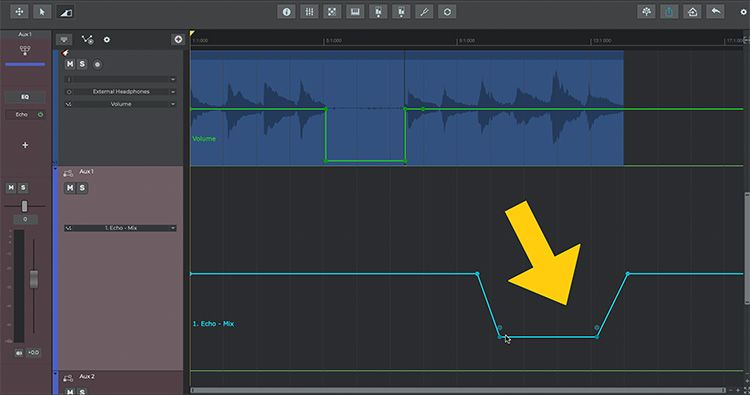Open the info panel icon

click(x=286, y=12)
